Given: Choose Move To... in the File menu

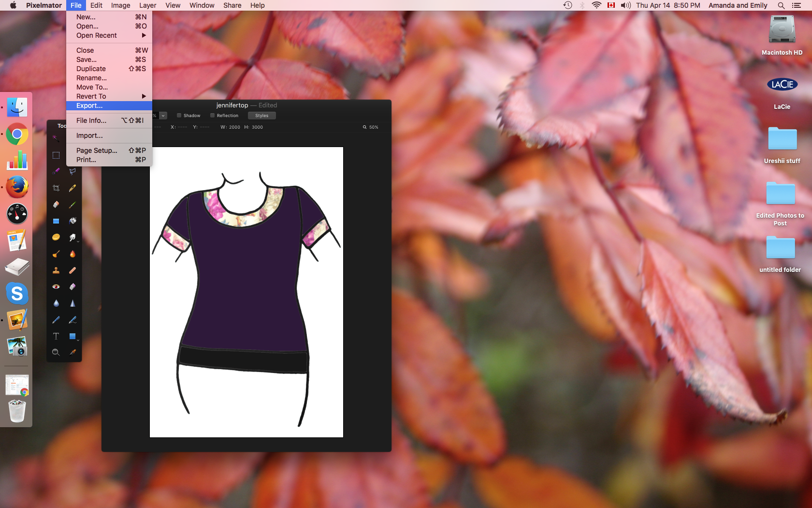Looking at the screenshot, I should click(x=109, y=87).
